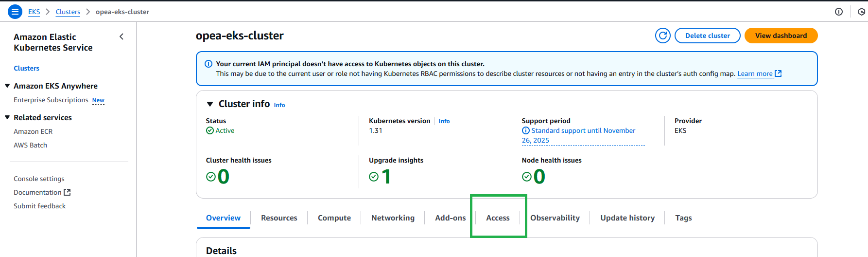Click opea-eks-cluster in the breadcrumb

[122, 12]
